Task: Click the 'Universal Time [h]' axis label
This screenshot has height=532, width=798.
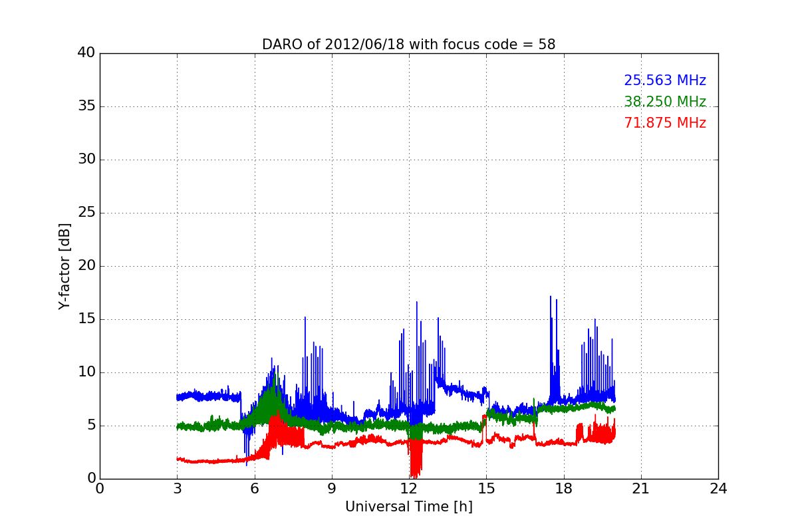Action: click(x=409, y=507)
